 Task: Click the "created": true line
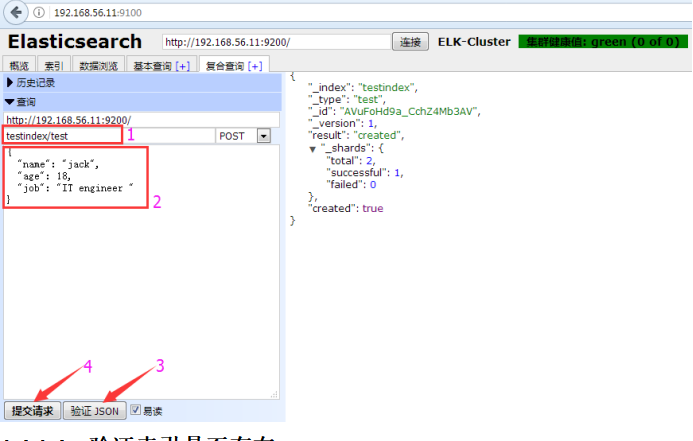[347, 208]
